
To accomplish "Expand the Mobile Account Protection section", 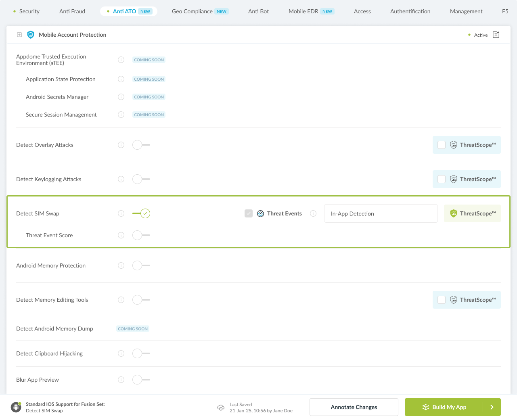I will click(x=19, y=35).
